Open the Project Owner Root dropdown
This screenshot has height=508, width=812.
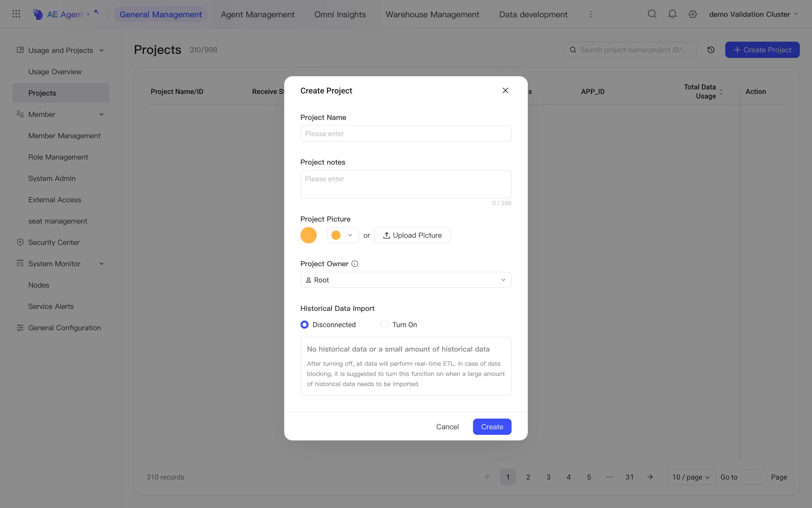pyautogui.click(x=406, y=280)
